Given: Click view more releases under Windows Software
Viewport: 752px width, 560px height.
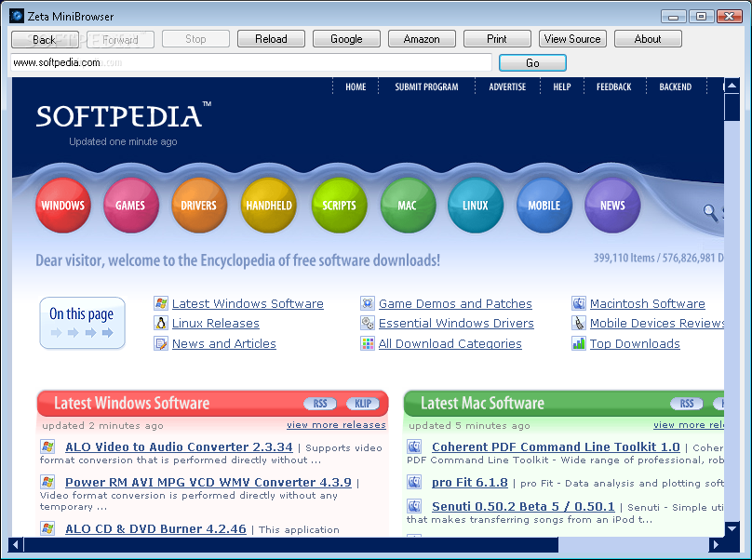Looking at the screenshot, I should 336,425.
